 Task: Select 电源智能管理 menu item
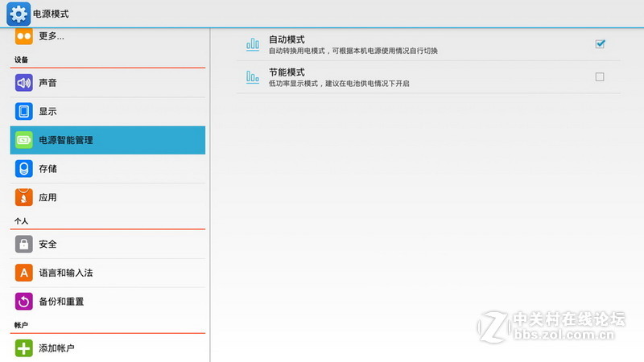pos(108,140)
